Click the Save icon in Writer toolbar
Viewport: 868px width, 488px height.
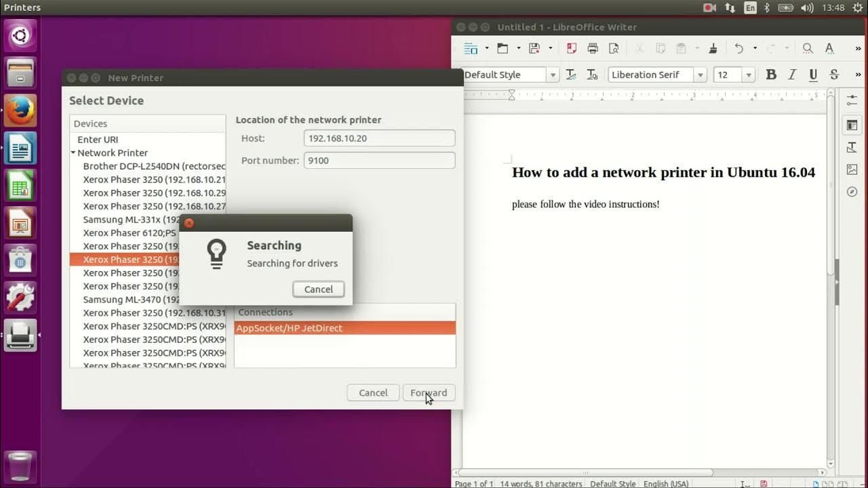534,48
